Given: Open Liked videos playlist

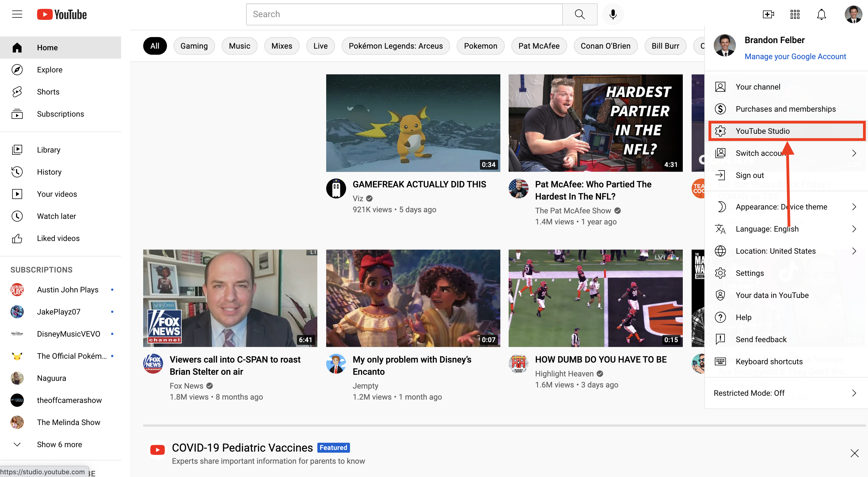Looking at the screenshot, I should click(x=61, y=238).
